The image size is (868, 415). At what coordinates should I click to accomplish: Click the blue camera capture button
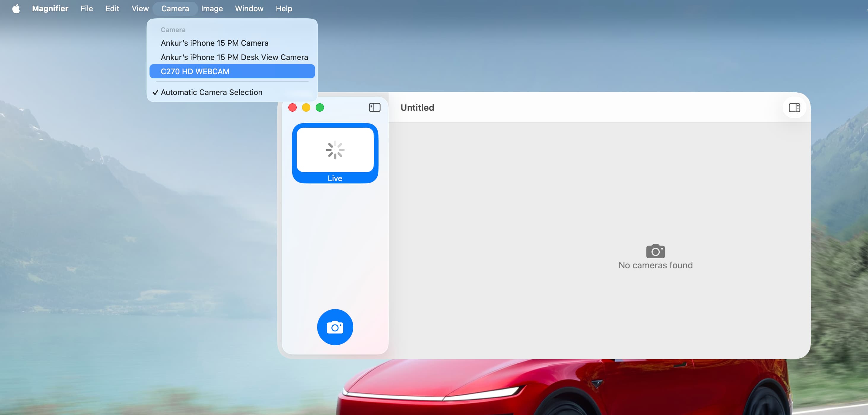[x=335, y=327]
